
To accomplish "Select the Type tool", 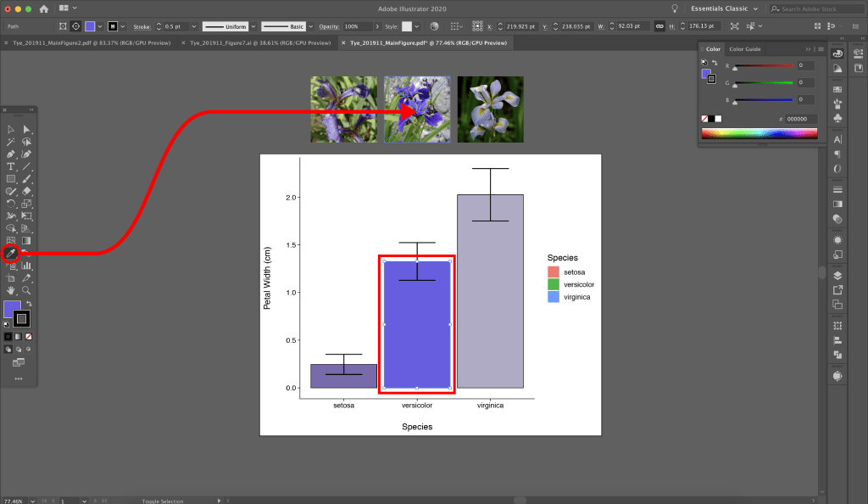I will coord(11,167).
